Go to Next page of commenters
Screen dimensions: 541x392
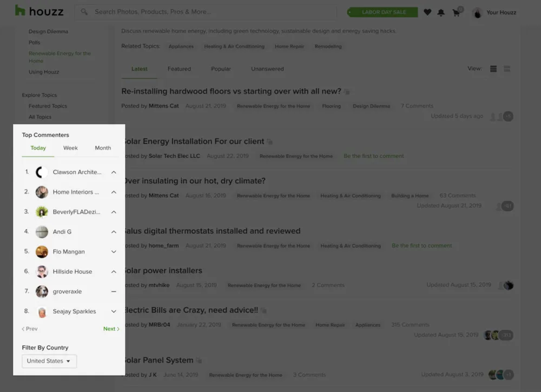pos(111,329)
